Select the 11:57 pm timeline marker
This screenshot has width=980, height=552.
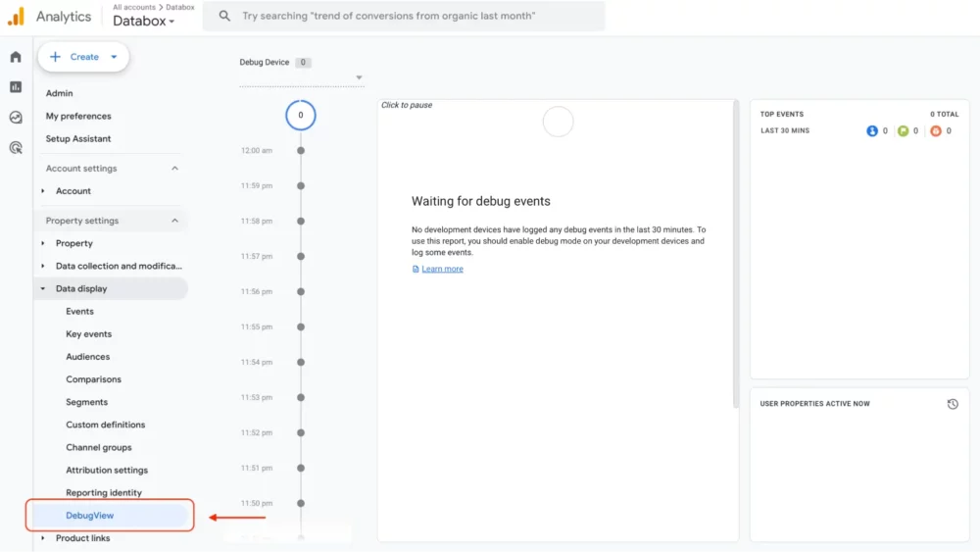[301, 257]
